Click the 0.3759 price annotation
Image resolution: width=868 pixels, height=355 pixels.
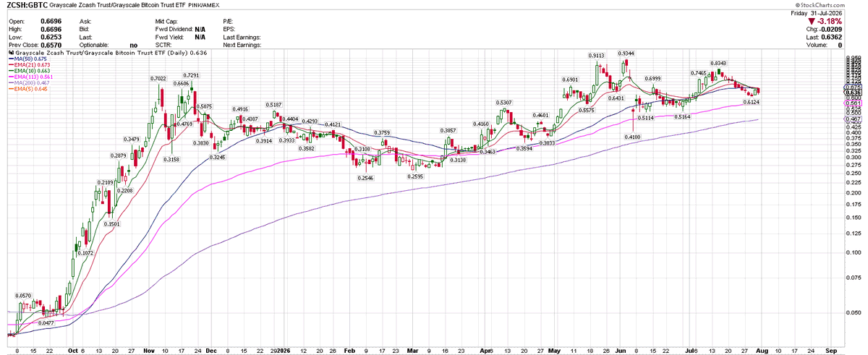click(x=383, y=132)
